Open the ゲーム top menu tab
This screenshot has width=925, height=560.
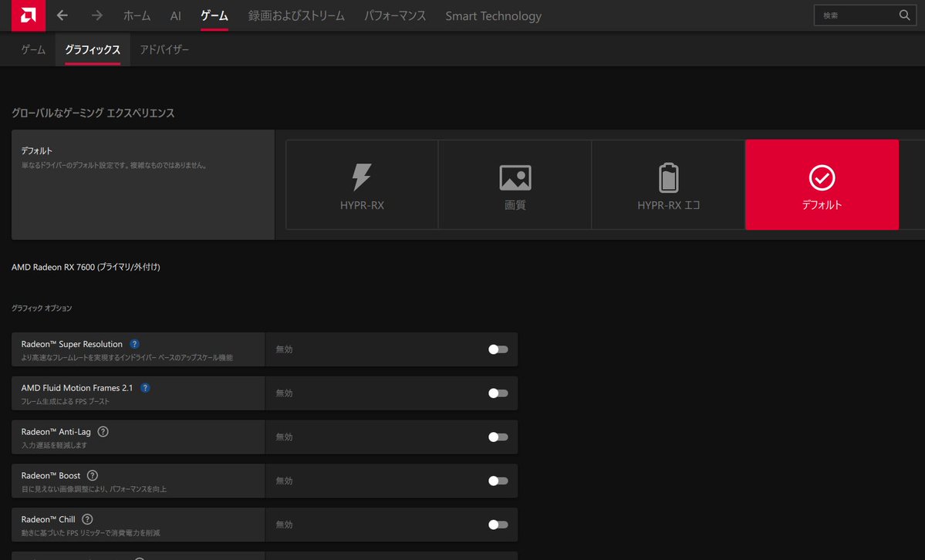pos(214,16)
